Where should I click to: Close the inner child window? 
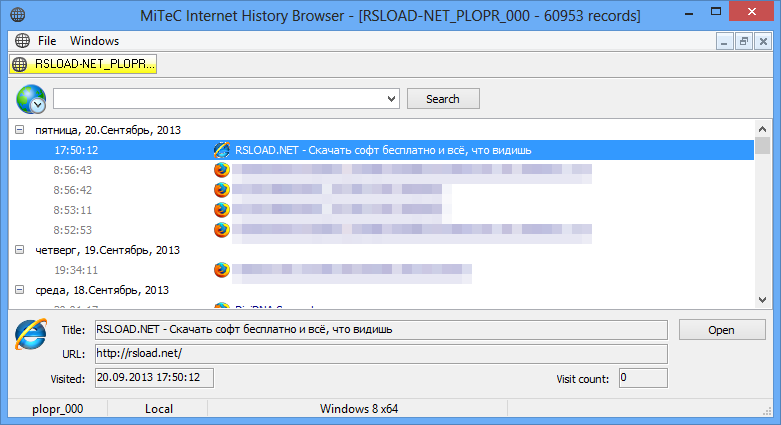click(x=763, y=41)
